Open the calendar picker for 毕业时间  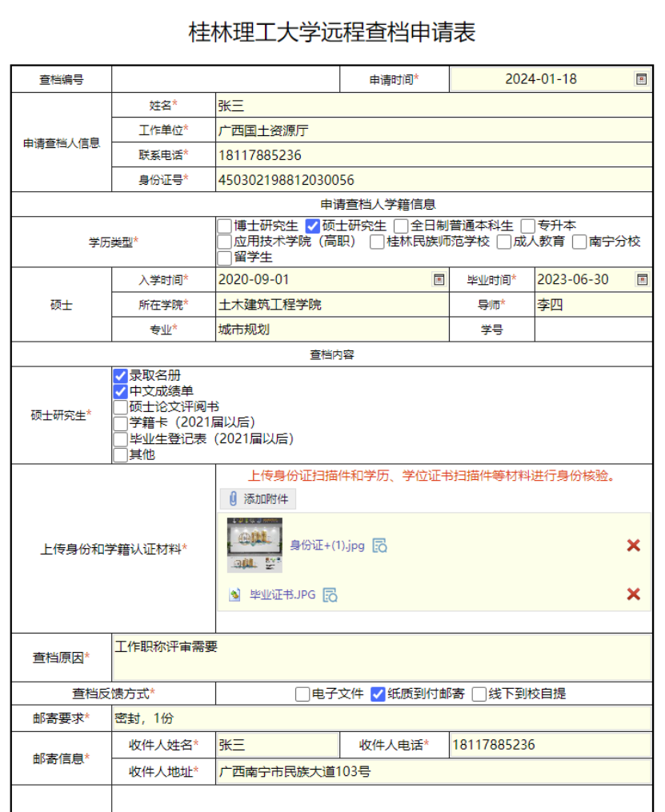641,279
